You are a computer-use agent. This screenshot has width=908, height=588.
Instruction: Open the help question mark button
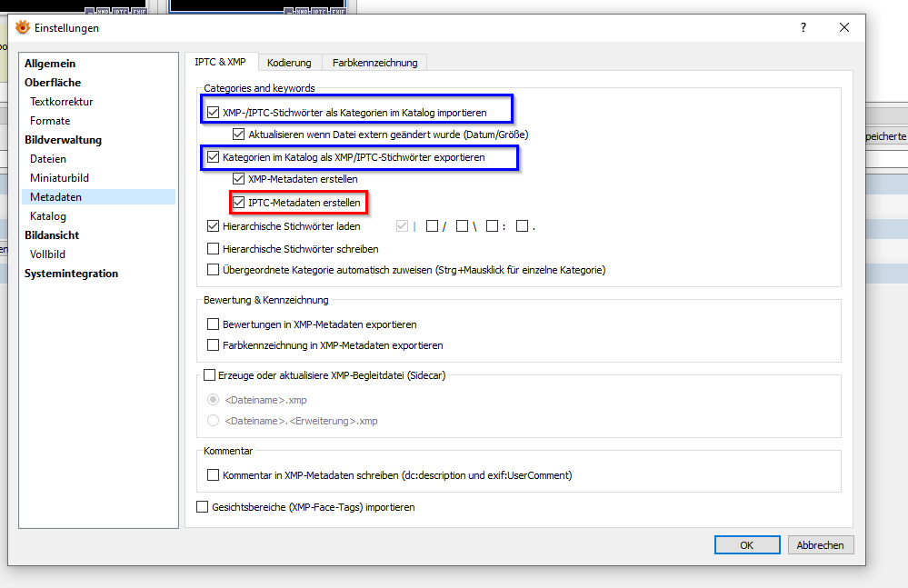[803, 27]
